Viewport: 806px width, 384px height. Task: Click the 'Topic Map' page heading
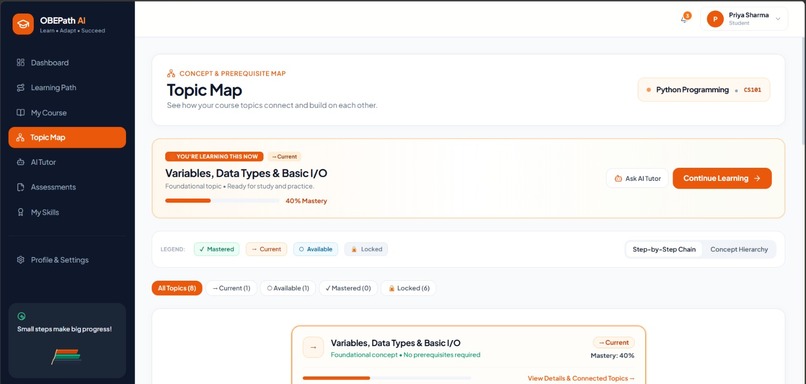(x=205, y=90)
